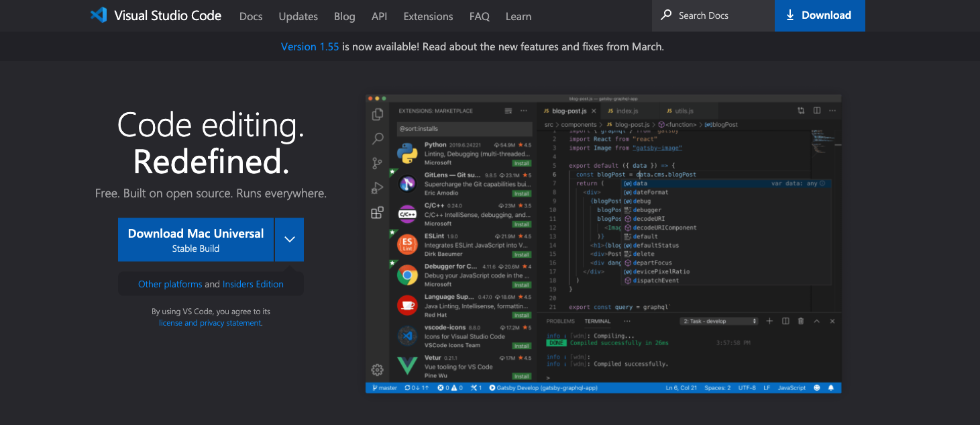980x425 pixels.
Task: Open the Learn nav item
Action: pos(519,16)
